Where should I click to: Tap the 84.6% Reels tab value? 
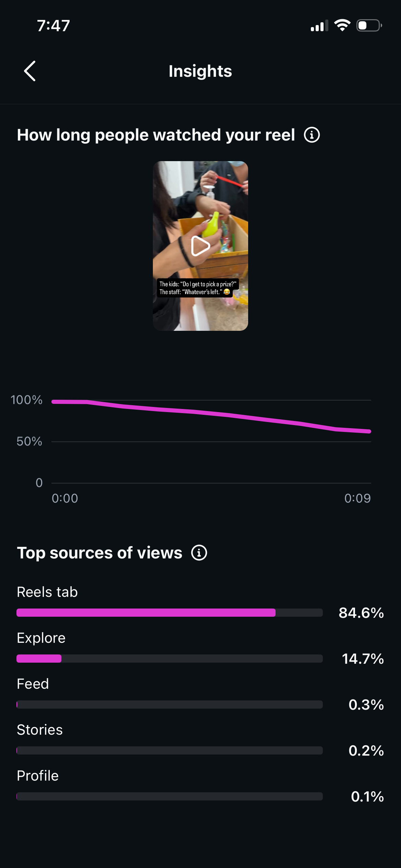(x=361, y=613)
